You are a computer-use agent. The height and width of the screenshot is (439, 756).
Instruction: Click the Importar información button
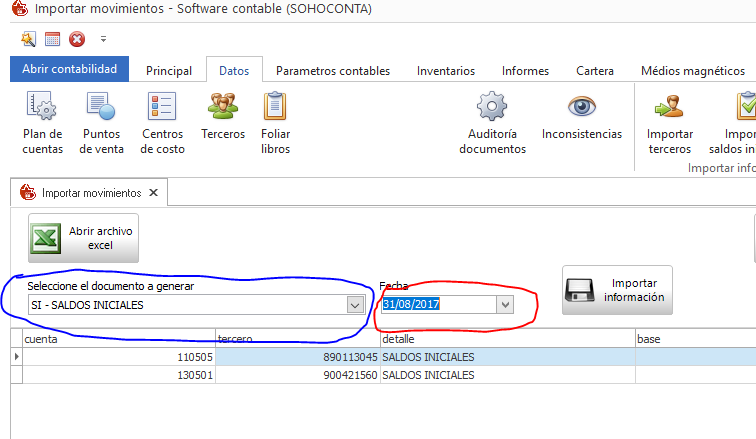coord(617,290)
